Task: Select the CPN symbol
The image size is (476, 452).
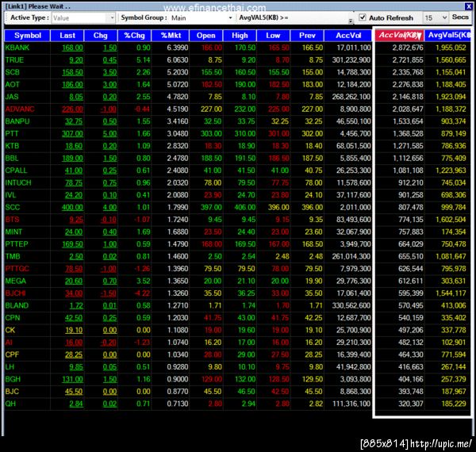Action: pos(13,318)
